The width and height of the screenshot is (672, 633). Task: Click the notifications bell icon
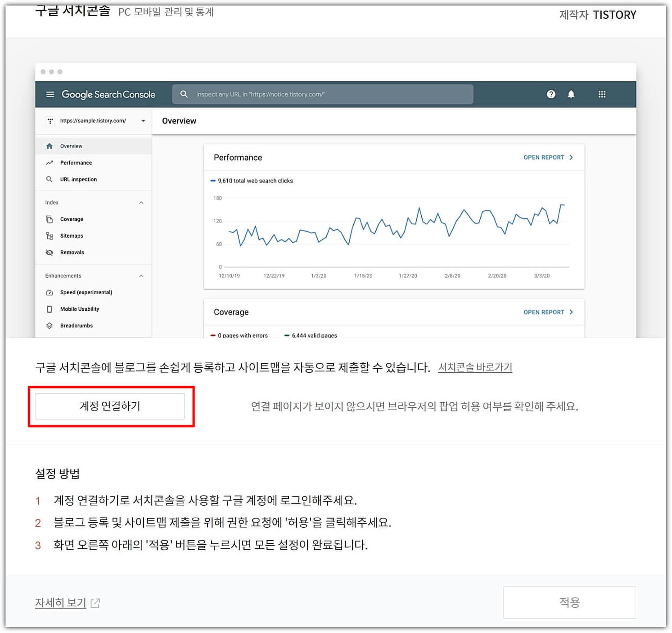click(572, 94)
